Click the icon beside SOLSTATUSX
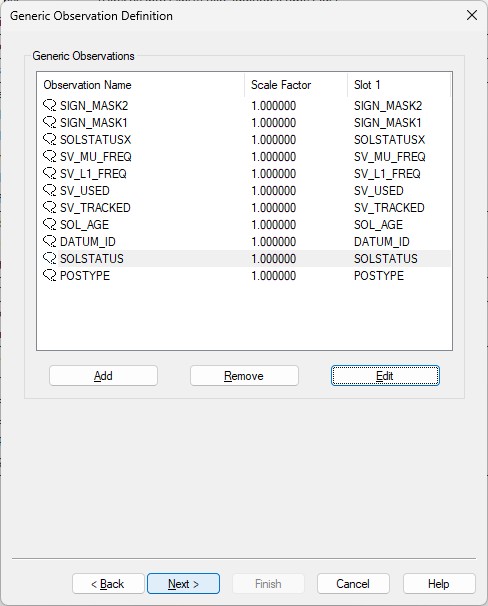This screenshot has height=606, width=488. click(x=49, y=140)
